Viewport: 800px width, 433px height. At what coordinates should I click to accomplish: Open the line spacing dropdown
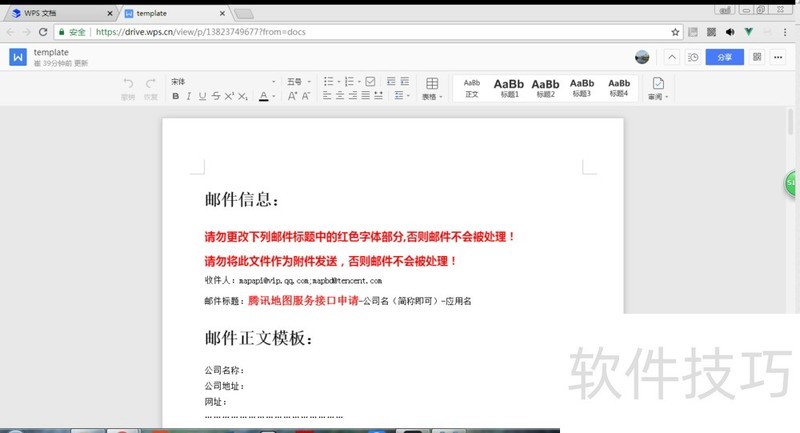402,95
